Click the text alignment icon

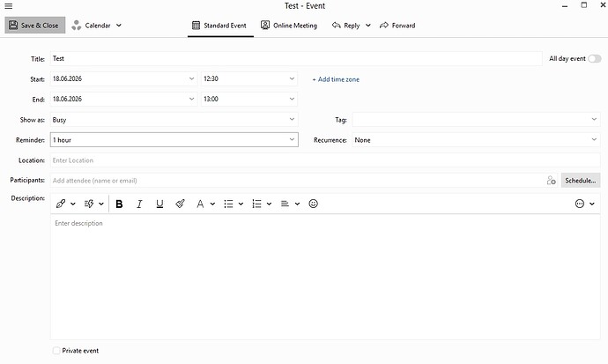(x=285, y=204)
